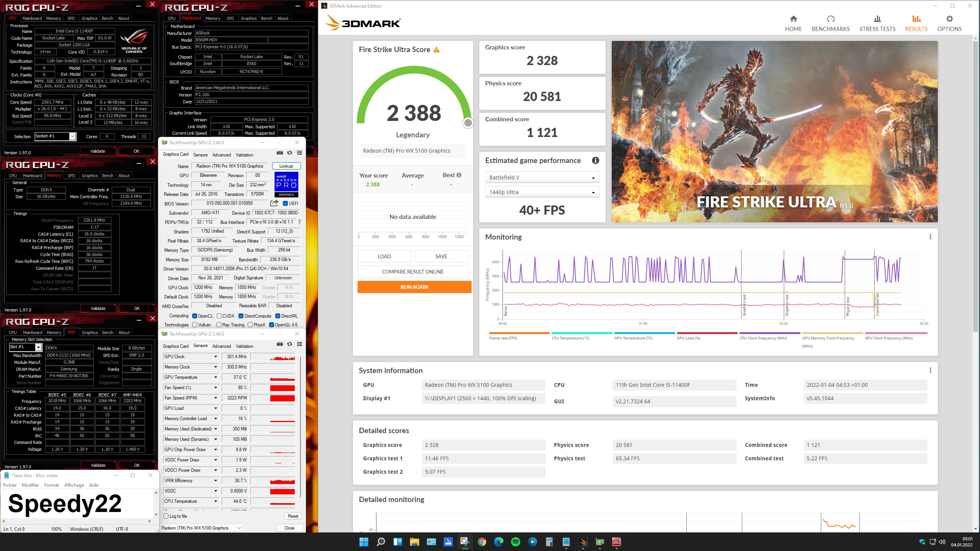The height and width of the screenshot is (551, 980).
Task: Click the 3DMARK logo
Action: point(363,23)
